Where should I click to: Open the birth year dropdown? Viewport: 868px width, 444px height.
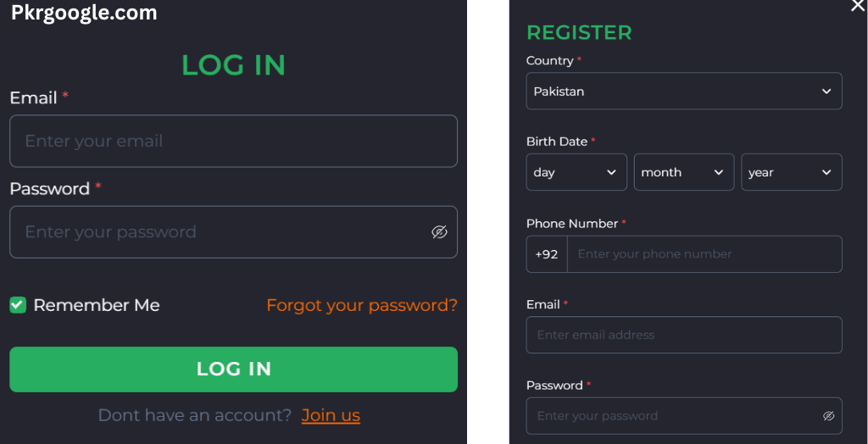click(791, 173)
